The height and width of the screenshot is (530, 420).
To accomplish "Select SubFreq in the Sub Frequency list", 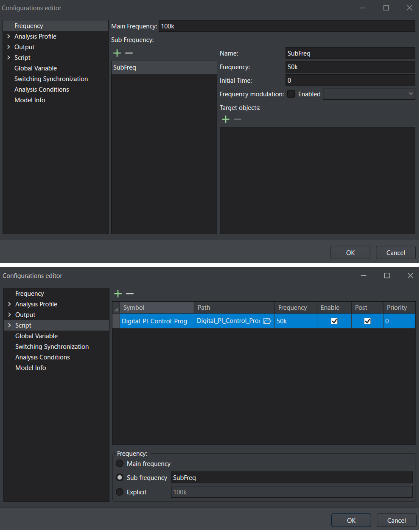I will click(164, 67).
